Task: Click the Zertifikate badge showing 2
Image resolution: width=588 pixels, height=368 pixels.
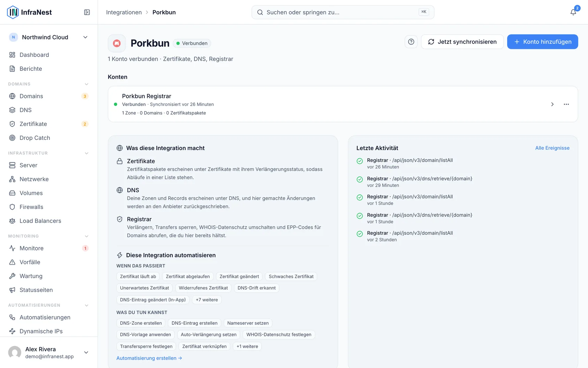Action: click(x=85, y=124)
